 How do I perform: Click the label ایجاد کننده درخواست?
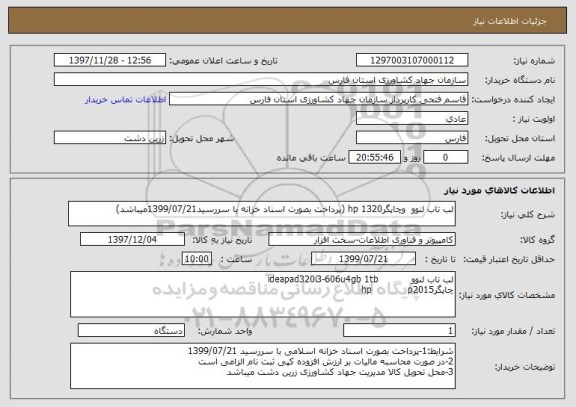[x=513, y=100]
